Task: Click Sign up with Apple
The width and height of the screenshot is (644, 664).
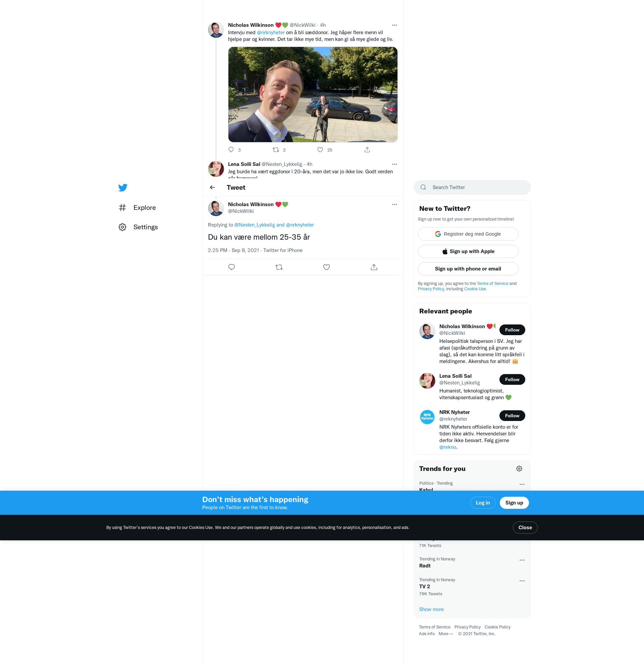Action: pos(468,251)
